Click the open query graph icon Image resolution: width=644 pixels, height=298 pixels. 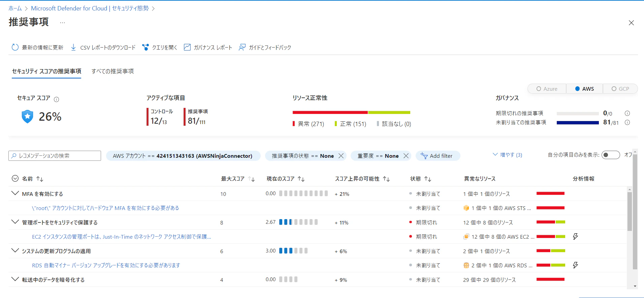pyautogui.click(x=146, y=47)
